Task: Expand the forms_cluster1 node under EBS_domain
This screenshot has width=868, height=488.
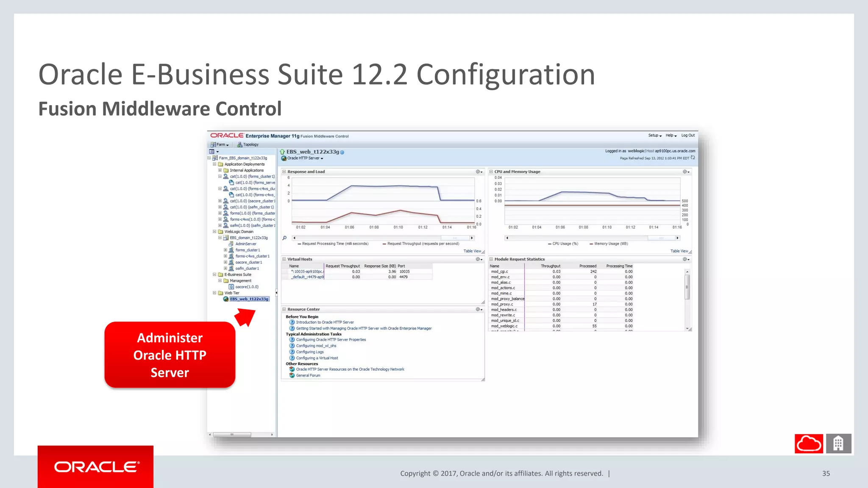Action: click(225, 250)
